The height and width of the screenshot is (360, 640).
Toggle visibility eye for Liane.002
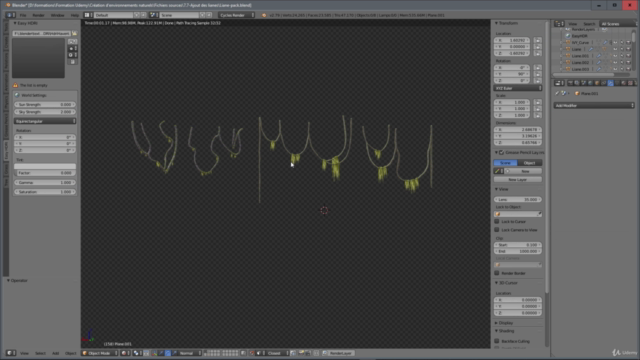[x=615, y=62]
